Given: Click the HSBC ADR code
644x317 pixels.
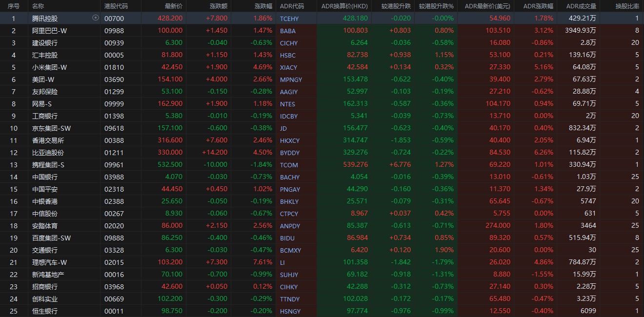Looking at the screenshot, I should pyautogui.click(x=288, y=55).
